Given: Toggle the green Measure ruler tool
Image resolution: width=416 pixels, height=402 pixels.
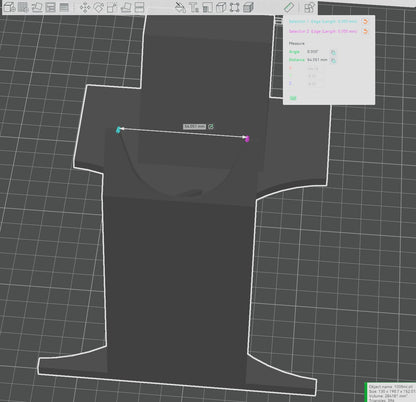Looking at the screenshot, I should pos(289,7).
